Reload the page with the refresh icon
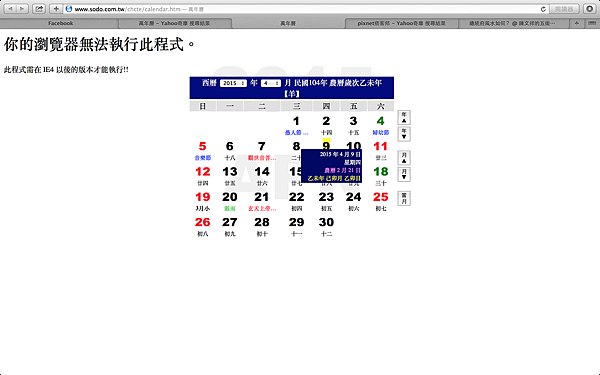Viewport: 600px width, 375px height. (543, 9)
